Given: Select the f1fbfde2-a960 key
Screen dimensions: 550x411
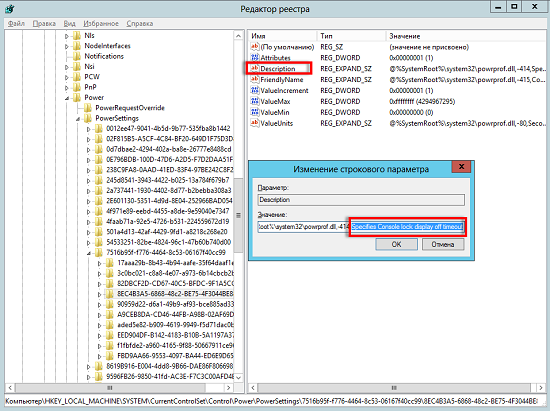Looking at the screenshot, I should pyautogui.click(x=175, y=345).
